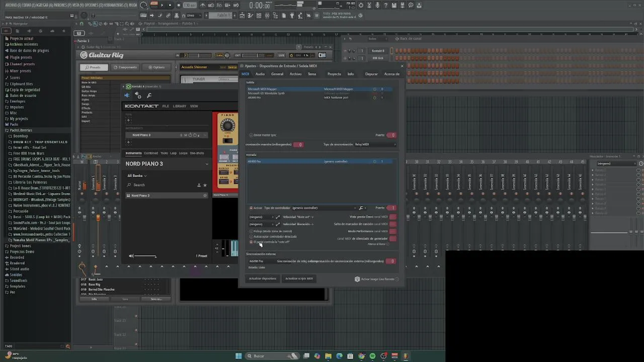The width and height of the screenshot is (644, 362).
Task: Click Kontakt plug connection icon
Action: click(x=127, y=96)
